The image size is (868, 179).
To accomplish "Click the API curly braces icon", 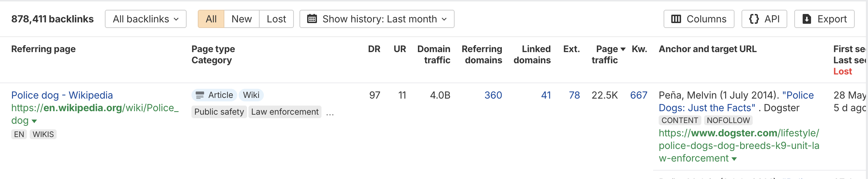I will pos(754,19).
